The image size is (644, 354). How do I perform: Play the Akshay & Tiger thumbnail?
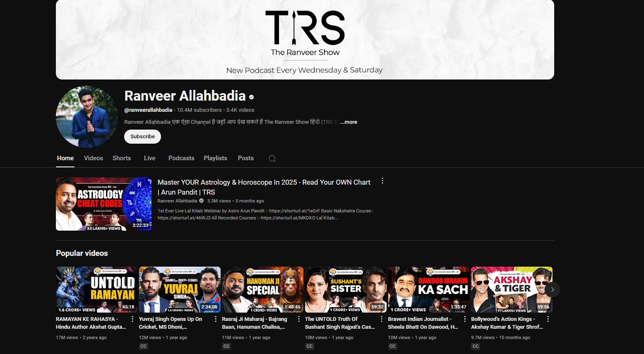pyautogui.click(x=512, y=289)
